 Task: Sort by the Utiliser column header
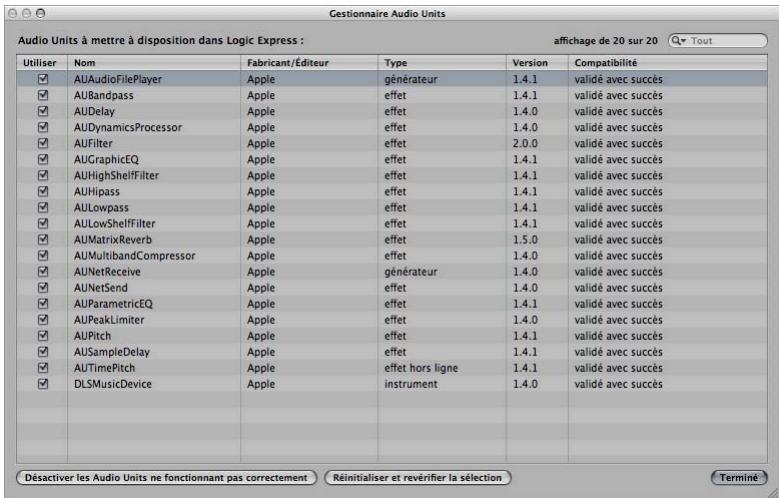[42, 63]
